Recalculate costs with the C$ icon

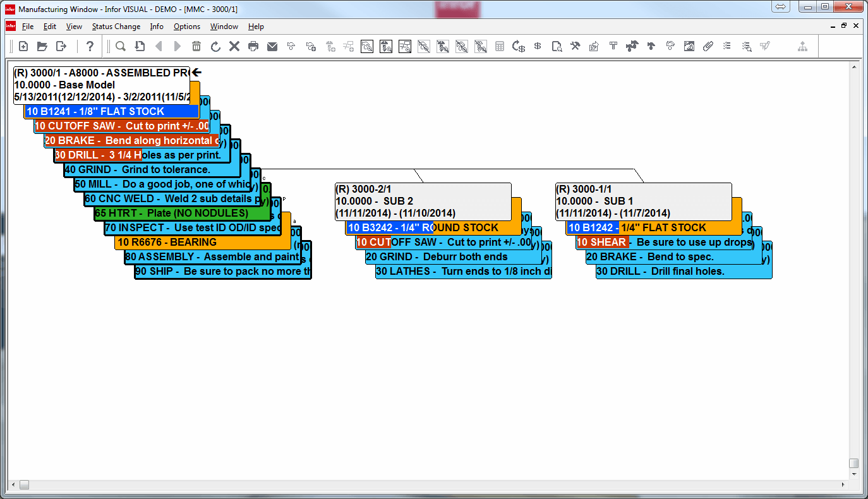[518, 45]
